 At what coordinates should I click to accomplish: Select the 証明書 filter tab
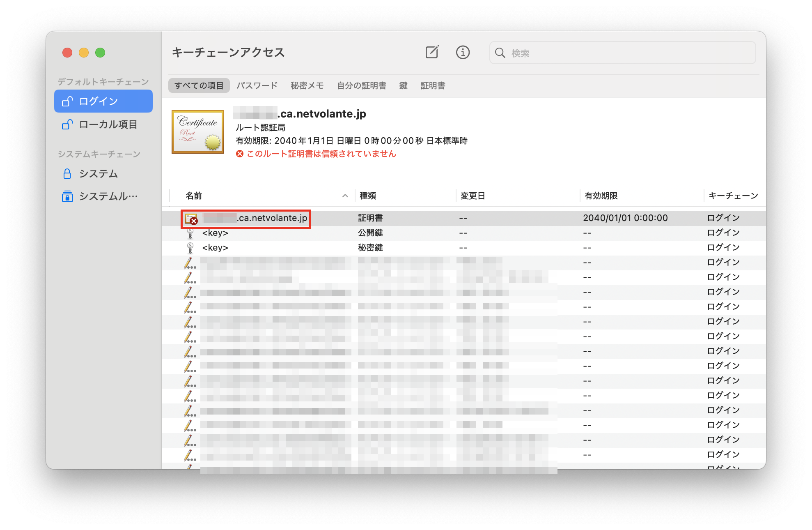[x=433, y=85]
